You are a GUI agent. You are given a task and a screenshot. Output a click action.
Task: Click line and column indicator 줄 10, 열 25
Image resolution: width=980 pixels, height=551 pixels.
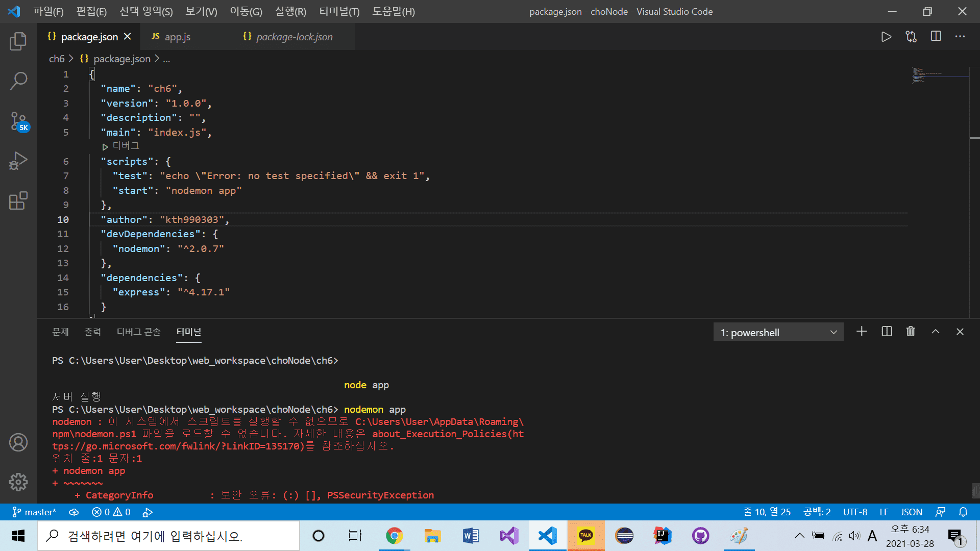[x=767, y=512]
